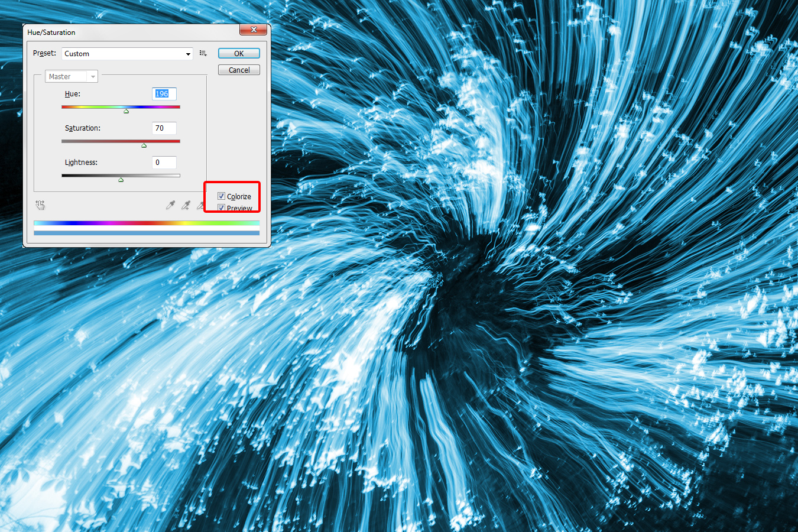Click the Lightness slider handle

(x=121, y=180)
